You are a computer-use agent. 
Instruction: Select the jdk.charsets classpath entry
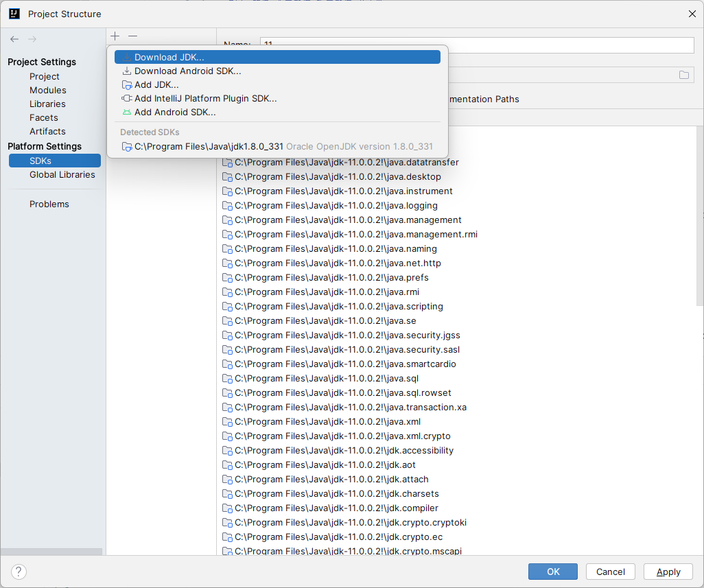click(x=331, y=493)
